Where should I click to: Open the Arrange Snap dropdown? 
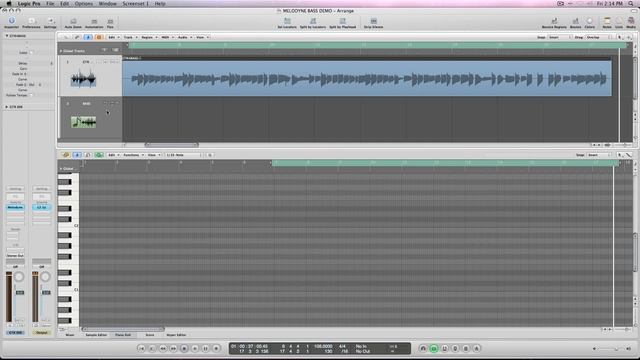[559, 37]
